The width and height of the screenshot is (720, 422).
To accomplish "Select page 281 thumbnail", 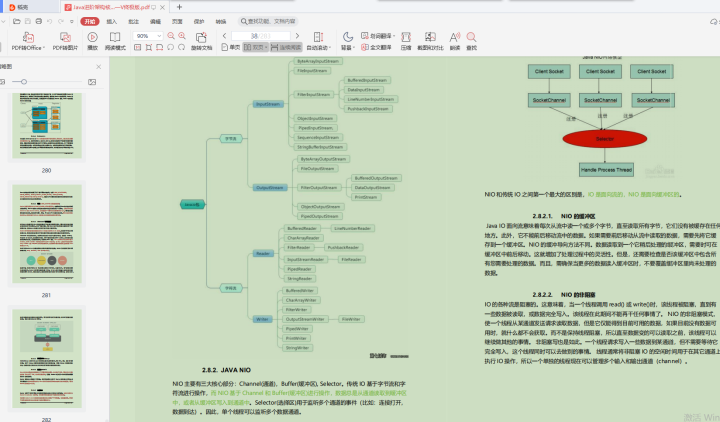I will [x=47, y=234].
